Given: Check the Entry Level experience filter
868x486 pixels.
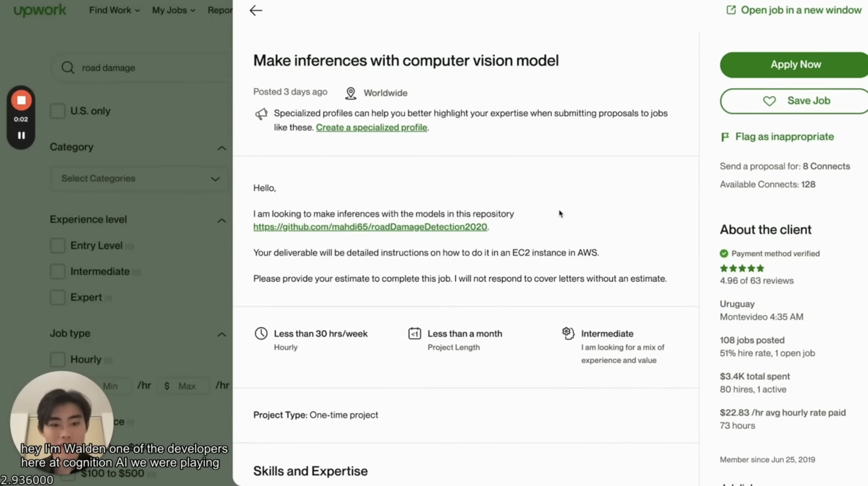Looking at the screenshot, I should pos(58,245).
